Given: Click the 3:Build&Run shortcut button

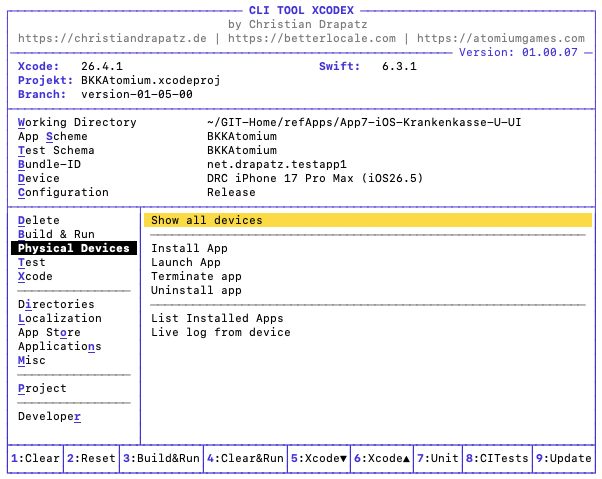Looking at the screenshot, I should pos(161,458).
